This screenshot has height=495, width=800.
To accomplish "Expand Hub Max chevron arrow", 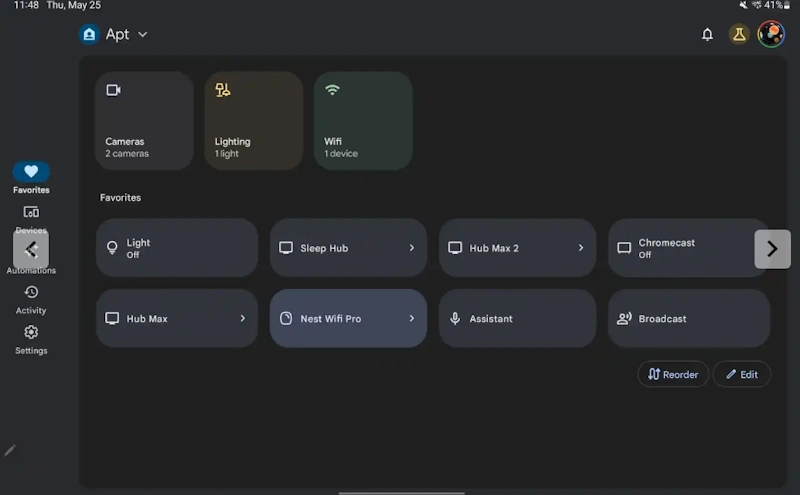I will (243, 318).
